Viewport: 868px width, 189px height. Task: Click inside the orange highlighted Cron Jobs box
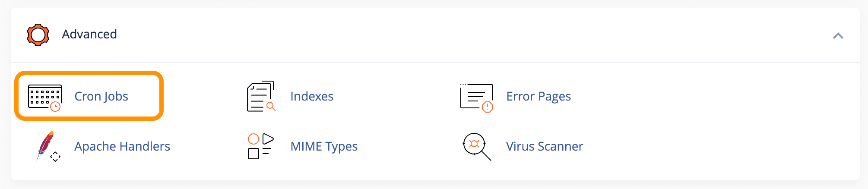pyautogui.click(x=89, y=96)
